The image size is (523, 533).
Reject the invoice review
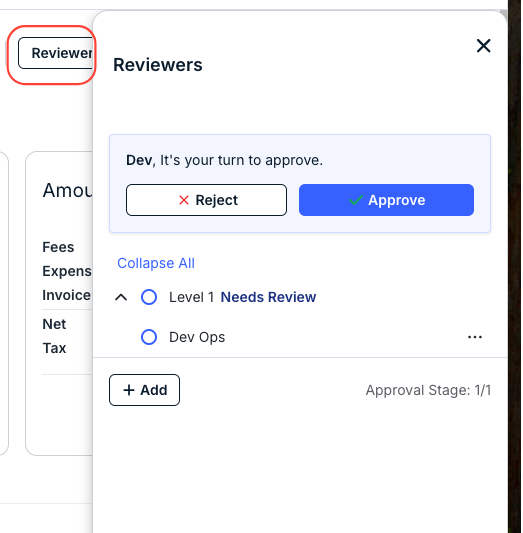click(206, 200)
